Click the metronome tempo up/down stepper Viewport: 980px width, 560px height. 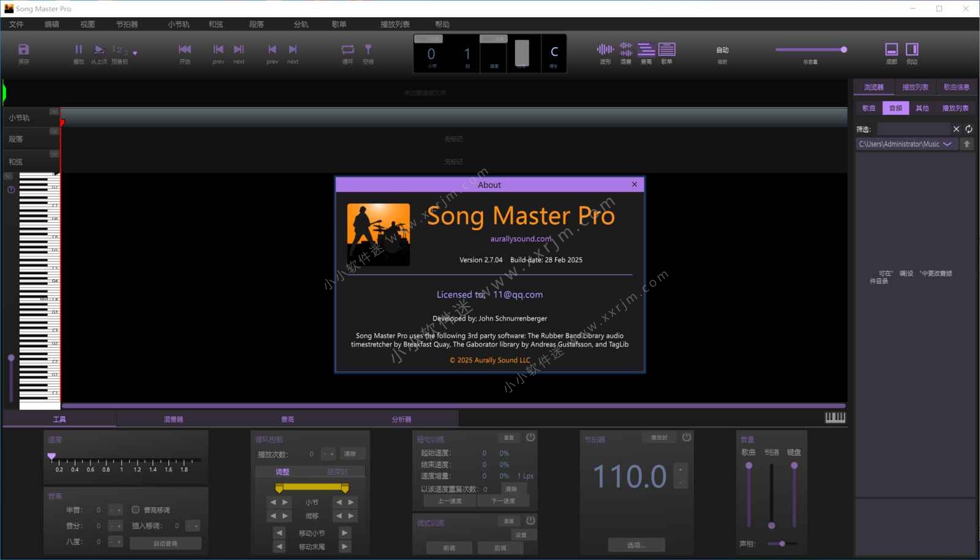(680, 476)
